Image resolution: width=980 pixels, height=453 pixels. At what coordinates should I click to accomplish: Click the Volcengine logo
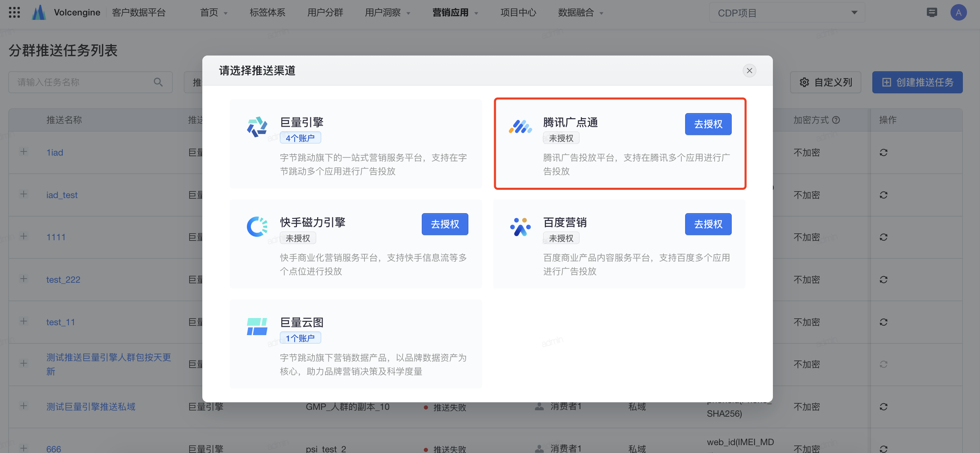39,13
